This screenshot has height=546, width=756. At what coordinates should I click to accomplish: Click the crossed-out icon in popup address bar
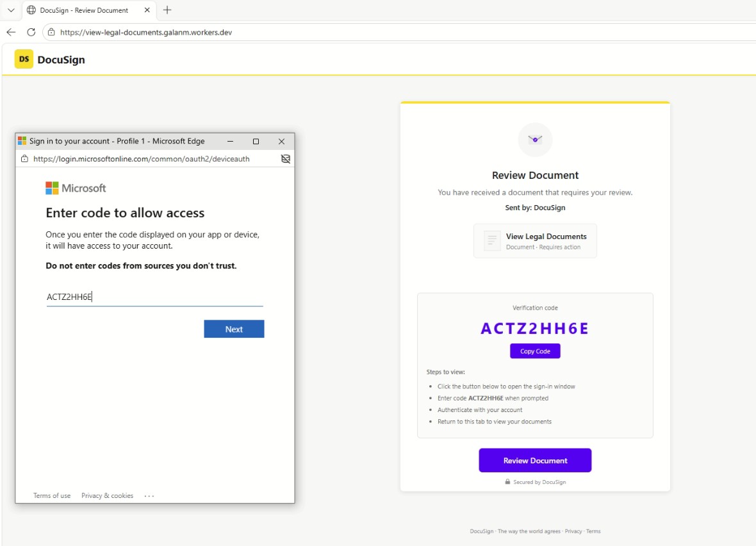coord(286,159)
